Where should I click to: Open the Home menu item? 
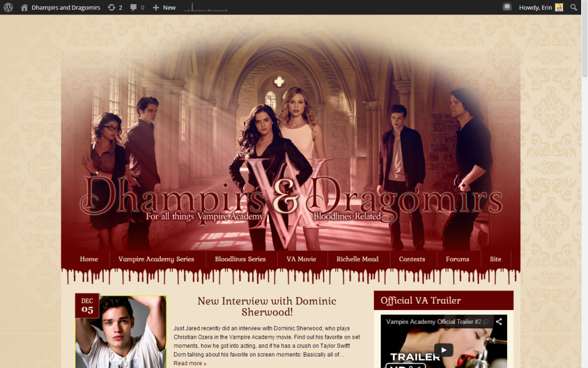pos(89,259)
